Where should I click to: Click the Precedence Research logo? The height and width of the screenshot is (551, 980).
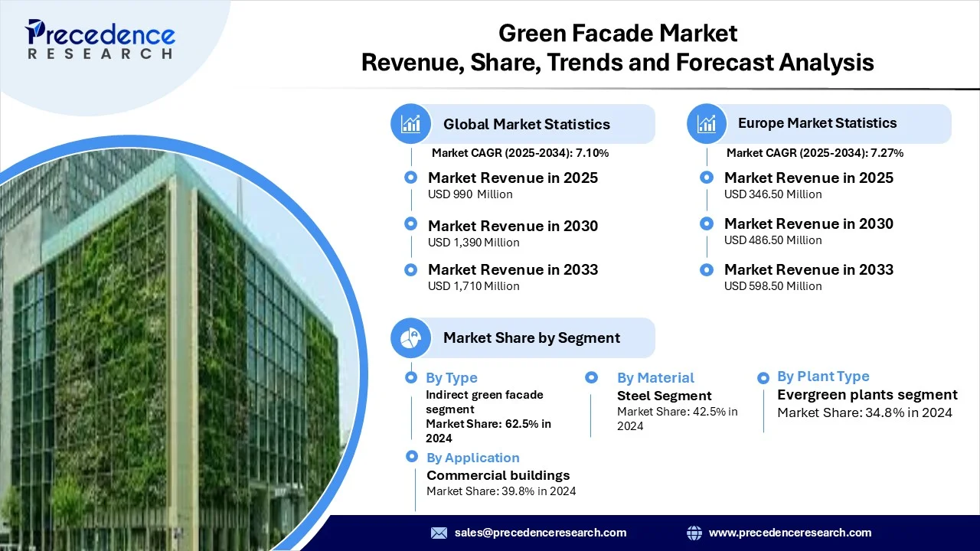pyautogui.click(x=100, y=40)
